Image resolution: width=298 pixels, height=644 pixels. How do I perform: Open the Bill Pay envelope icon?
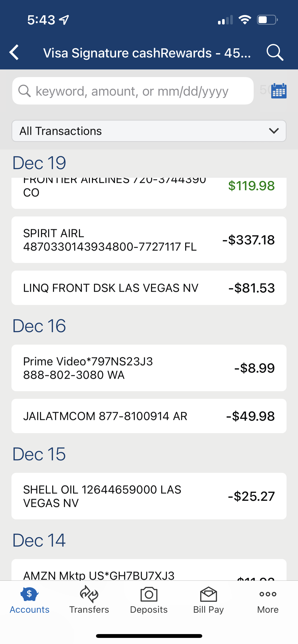pyautogui.click(x=208, y=594)
